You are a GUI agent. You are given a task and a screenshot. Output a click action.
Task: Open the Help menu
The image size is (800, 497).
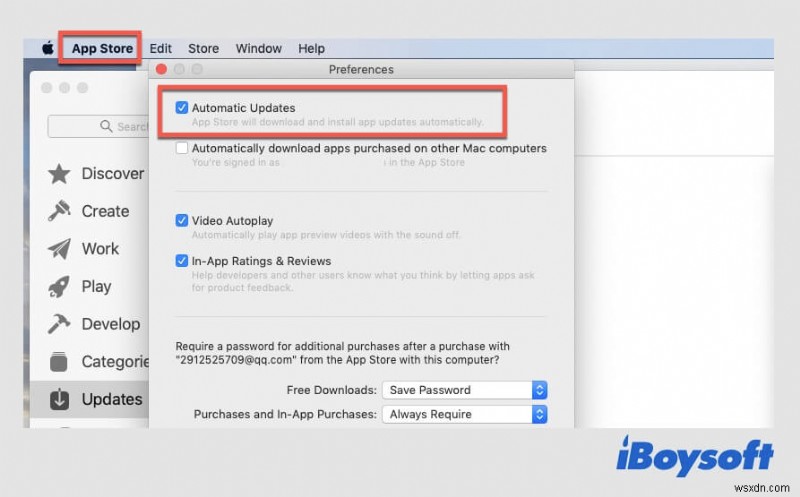coord(311,48)
